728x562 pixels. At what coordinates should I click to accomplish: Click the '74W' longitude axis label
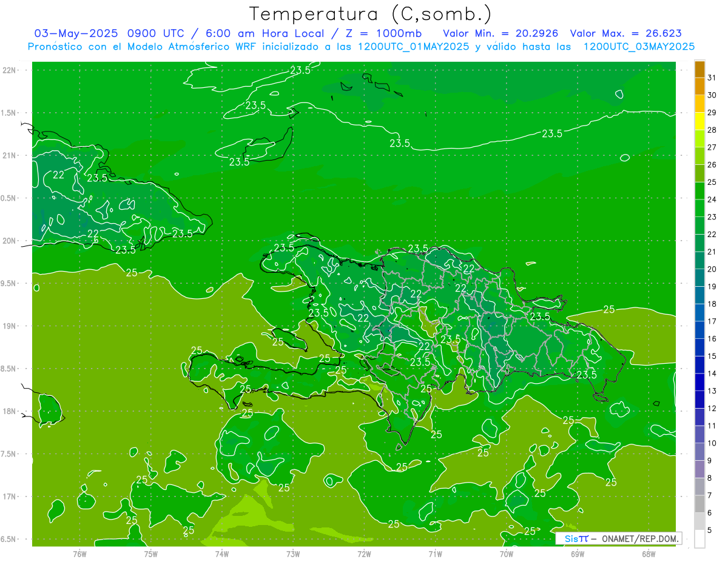point(222,554)
